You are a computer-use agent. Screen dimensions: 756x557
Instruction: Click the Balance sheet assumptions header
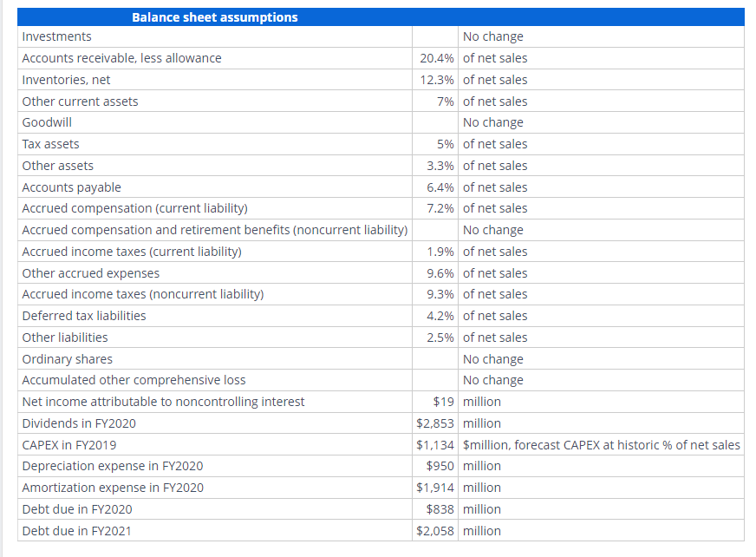(x=215, y=16)
